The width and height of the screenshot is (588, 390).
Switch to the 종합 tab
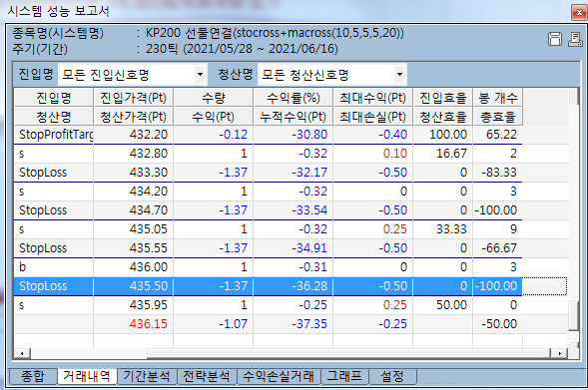[33, 376]
